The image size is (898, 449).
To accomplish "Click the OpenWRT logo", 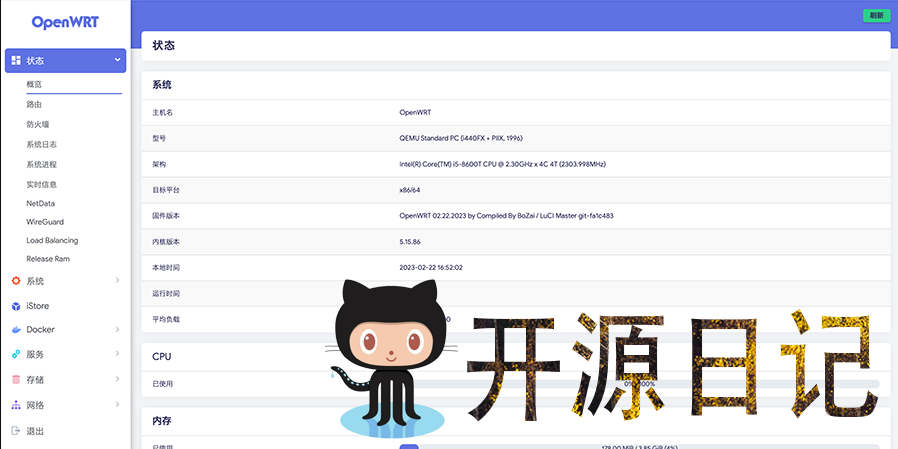I will tap(65, 22).
